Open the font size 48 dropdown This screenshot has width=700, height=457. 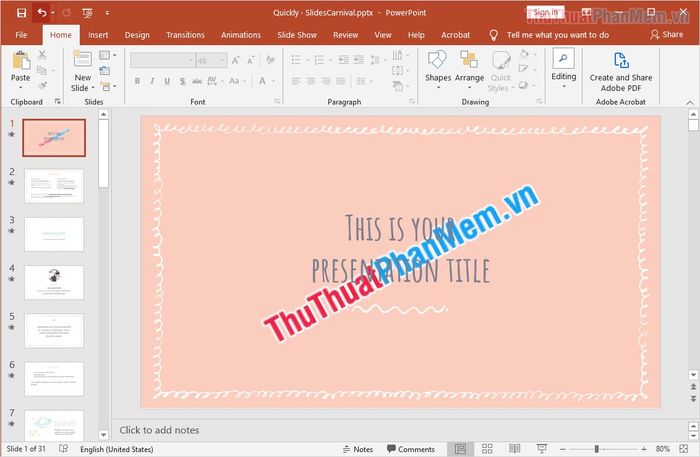click(x=222, y=60)
